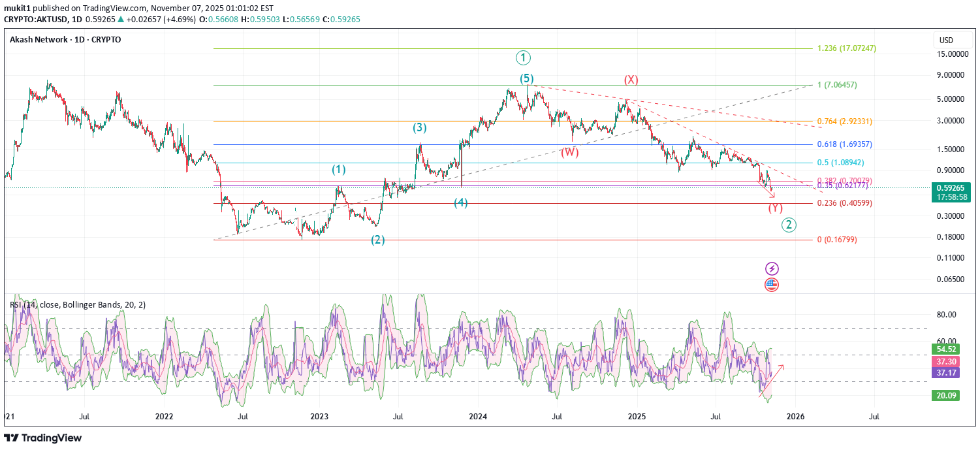Select the red (X) wave marker
Screen dimensions: 980x450
tap(631, 80)
